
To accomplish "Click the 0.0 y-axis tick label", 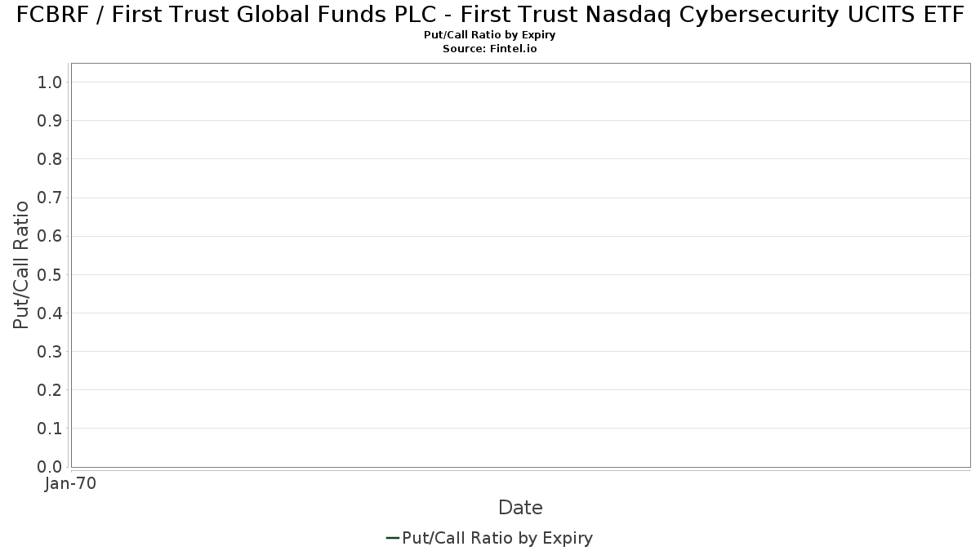I will 50,467.
